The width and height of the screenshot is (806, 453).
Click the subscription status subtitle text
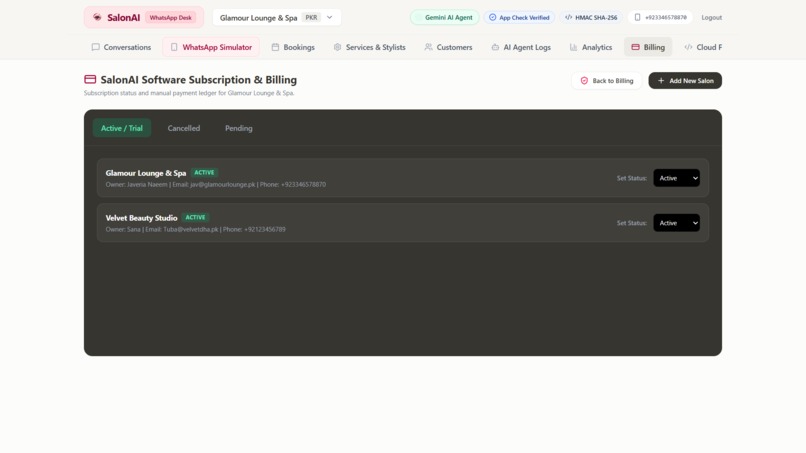pos(189,93)
